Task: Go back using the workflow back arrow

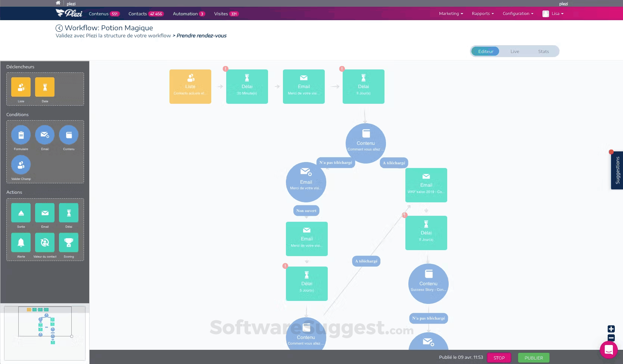Action: click(59, 28)
